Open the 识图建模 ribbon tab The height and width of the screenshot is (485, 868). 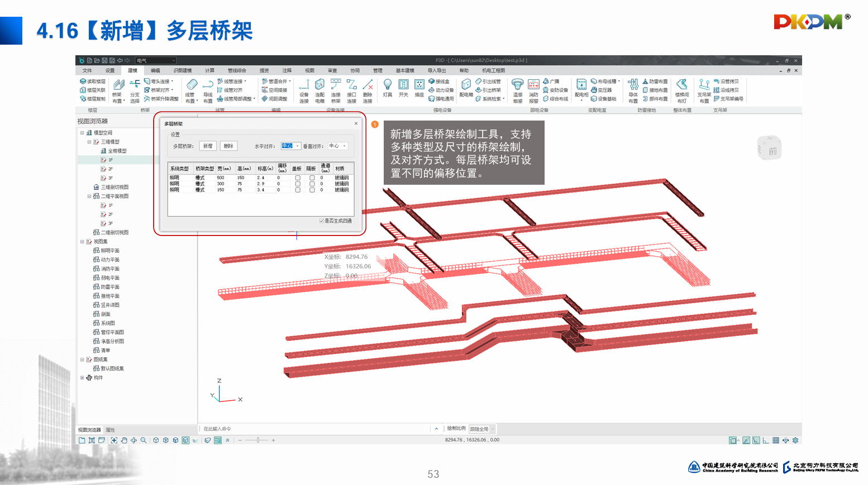[x=183, y=71]
